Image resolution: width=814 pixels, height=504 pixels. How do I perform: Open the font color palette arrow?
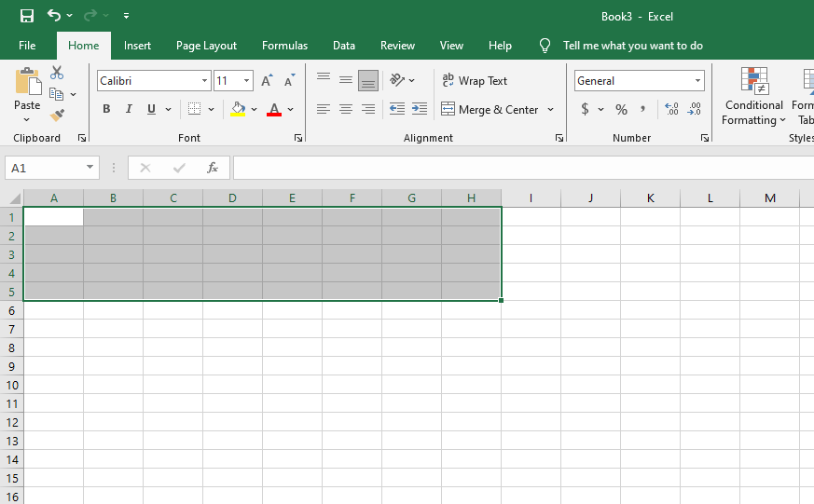click(290, 109)
